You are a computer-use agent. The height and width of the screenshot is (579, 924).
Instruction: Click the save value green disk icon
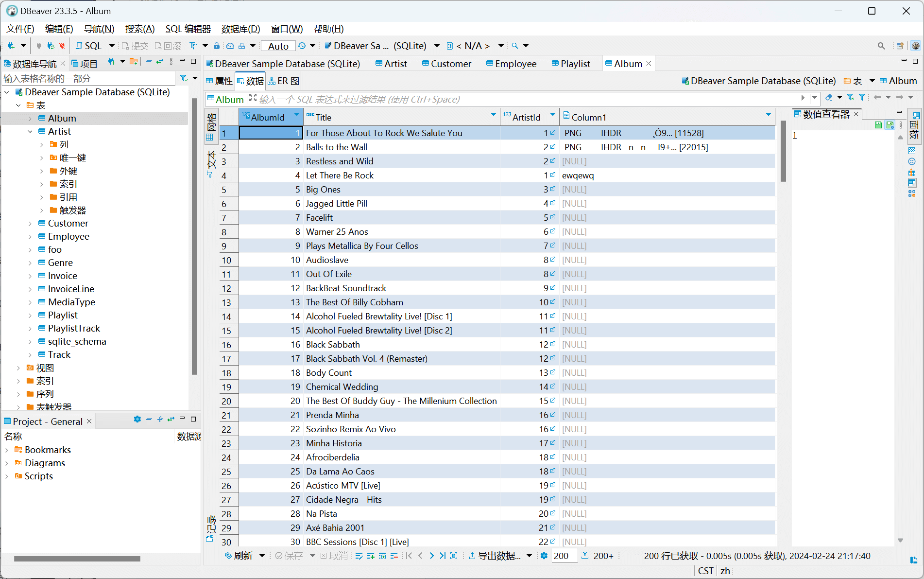pos(878,125)
